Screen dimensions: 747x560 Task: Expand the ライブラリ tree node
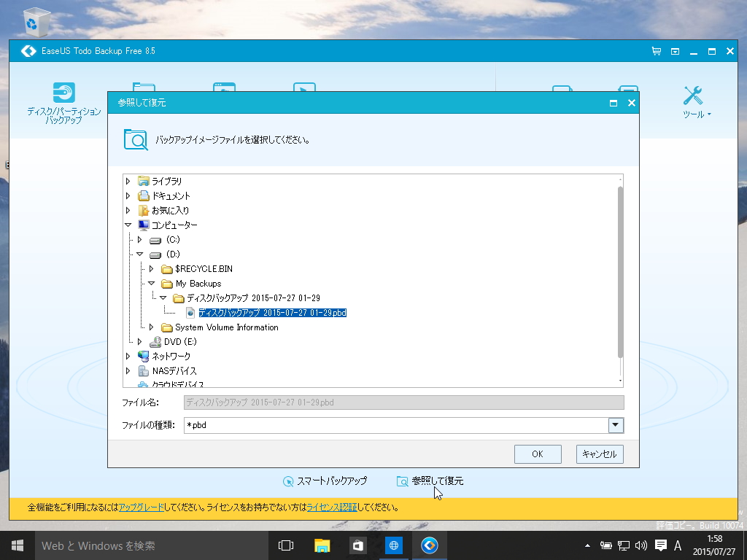[x=128, y=181]
